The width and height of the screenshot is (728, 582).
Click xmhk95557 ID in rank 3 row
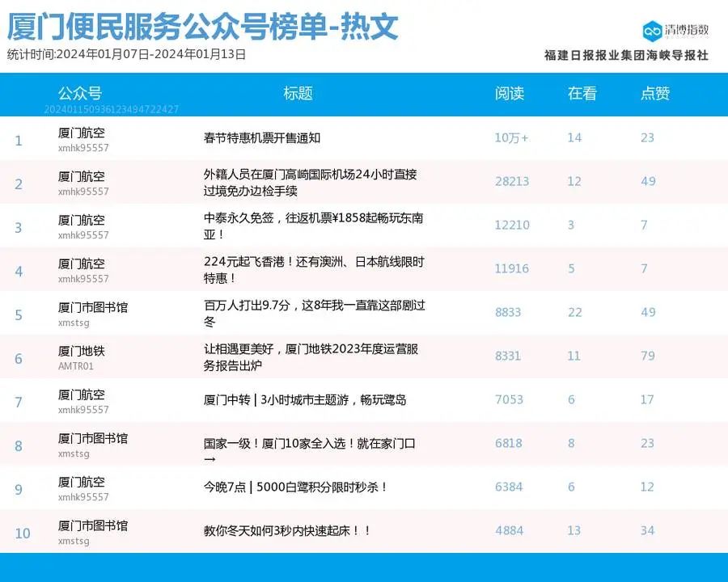pyautogui.click(x=83, y=235)
